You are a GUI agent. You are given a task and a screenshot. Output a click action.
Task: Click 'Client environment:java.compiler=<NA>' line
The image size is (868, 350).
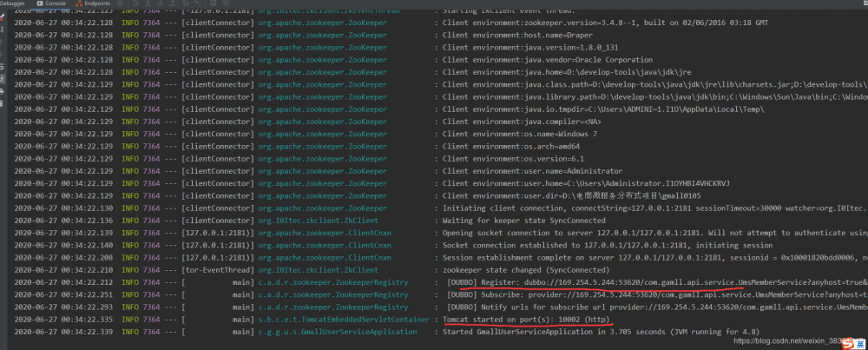tap(522, 122)
